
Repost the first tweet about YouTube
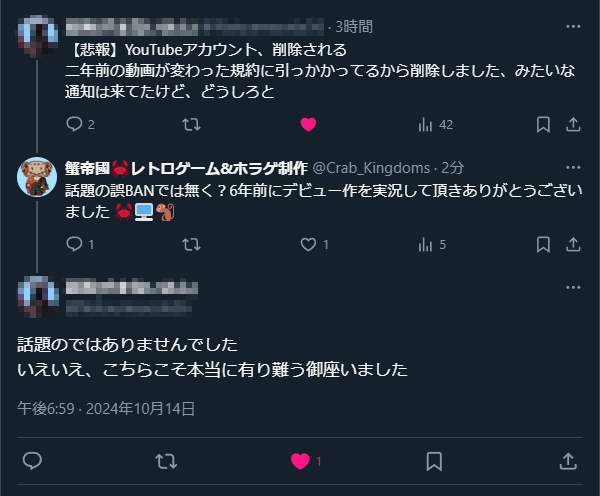(190, 124)
